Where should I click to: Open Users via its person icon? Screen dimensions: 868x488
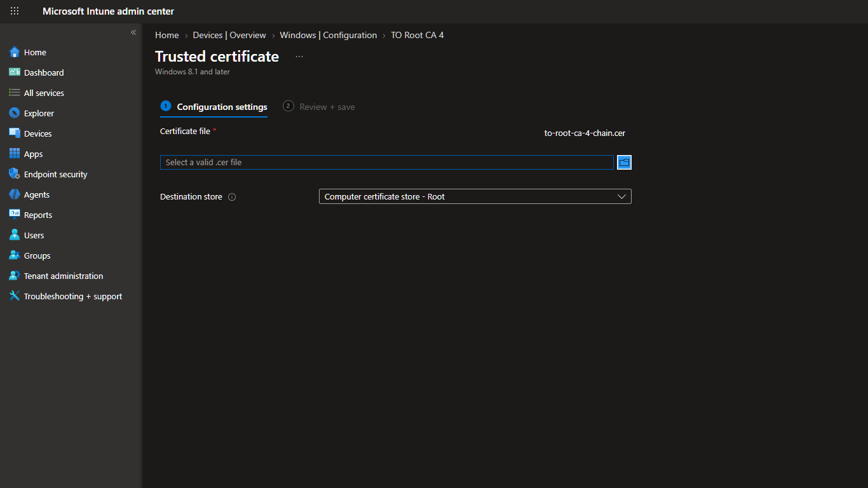[15, 235]
